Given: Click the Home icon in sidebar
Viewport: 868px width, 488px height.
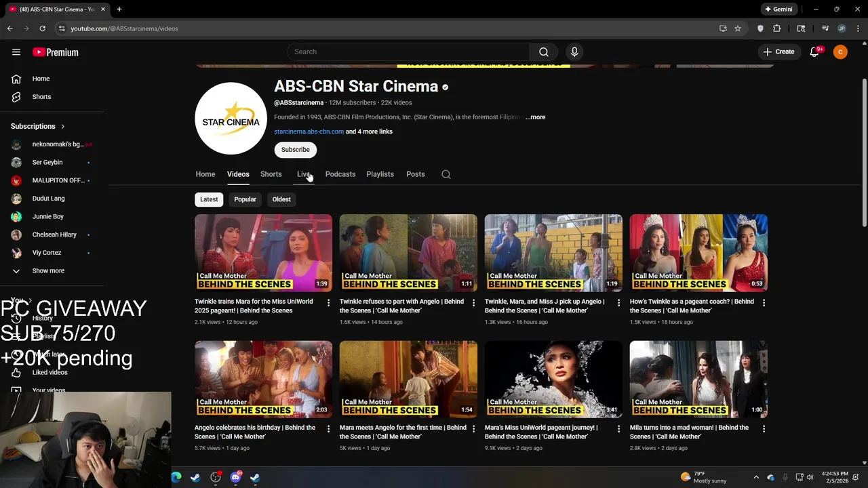Looking at the screenshot, I should coord(16,79).
